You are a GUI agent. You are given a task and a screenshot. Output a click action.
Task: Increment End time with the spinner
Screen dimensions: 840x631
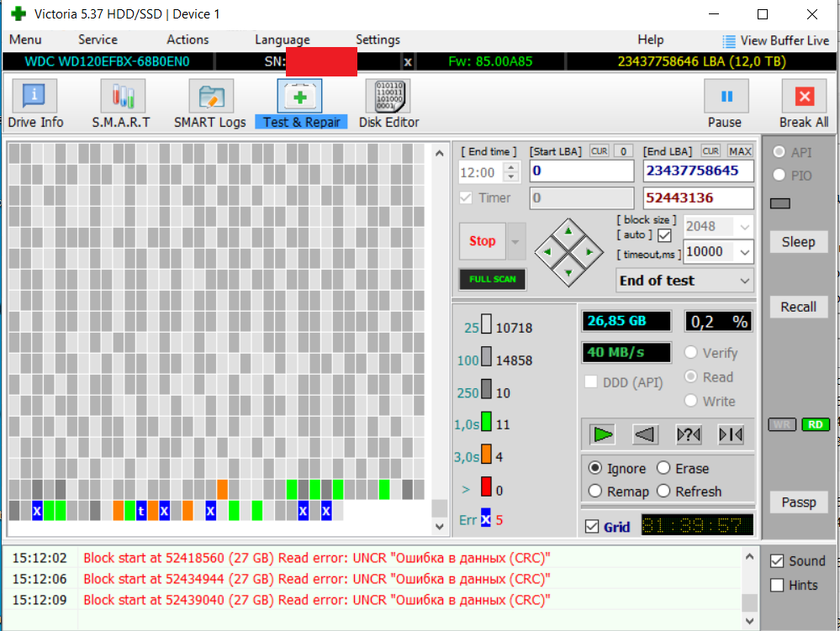(x=511, y=167)
